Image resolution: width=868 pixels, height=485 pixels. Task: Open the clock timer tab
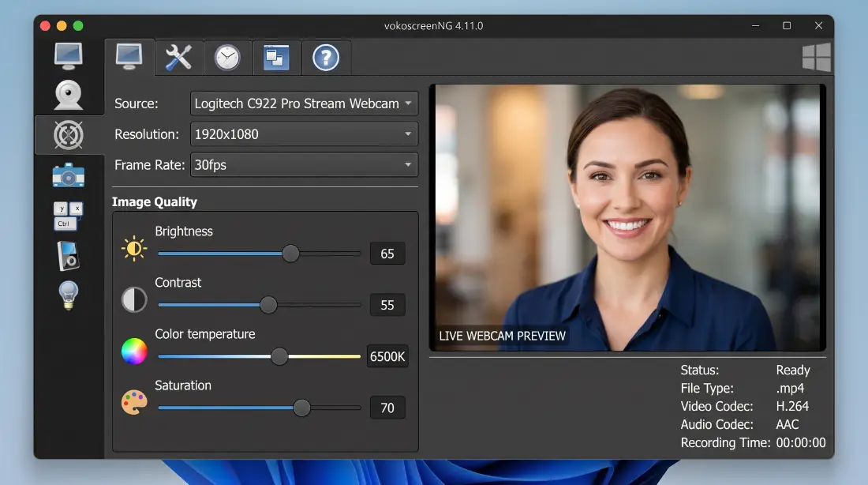227,57
